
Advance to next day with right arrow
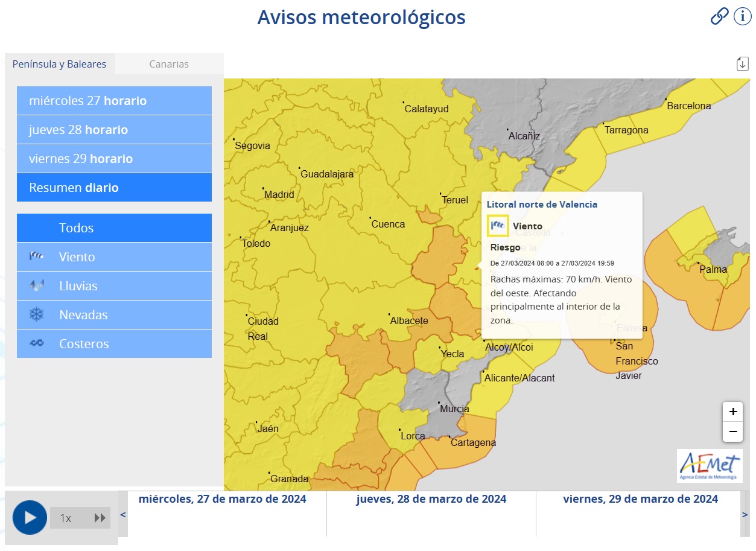[745, 514]
